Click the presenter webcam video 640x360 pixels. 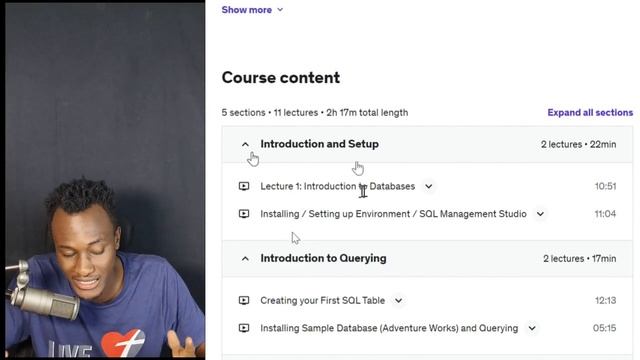[x=105, y=180]
